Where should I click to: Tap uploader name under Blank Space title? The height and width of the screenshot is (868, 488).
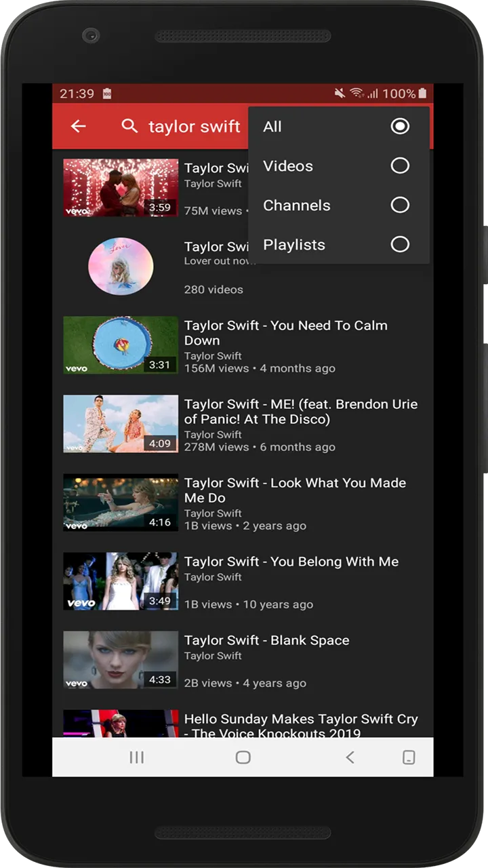tap(213, 656)
